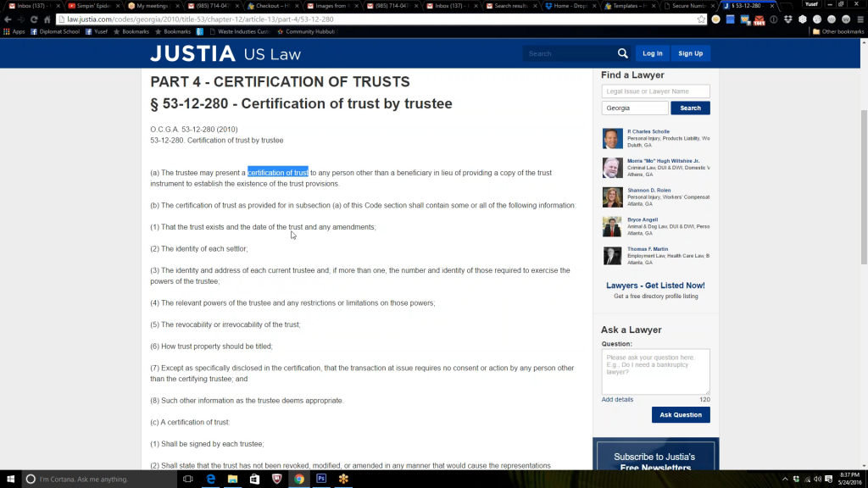Image resolution: width=868 pixels, height=488 pixels.
Task: Click the Windows Start button
Action: coord(8,479)
